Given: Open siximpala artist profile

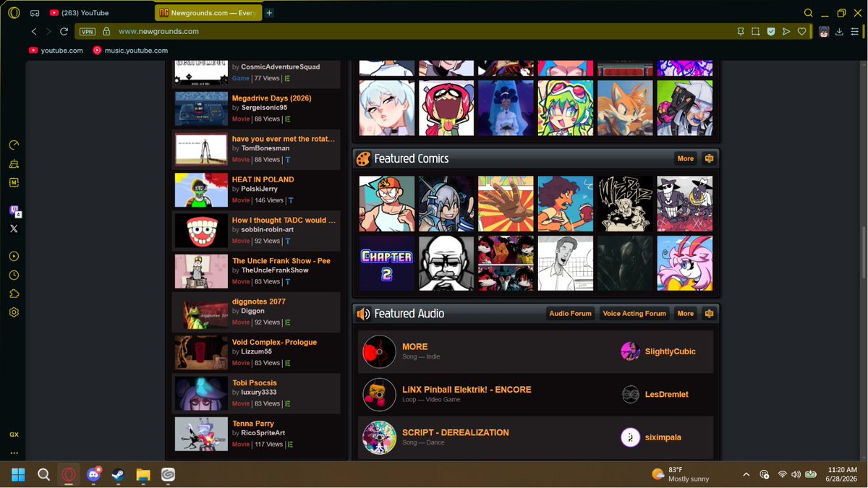Looking at the screenshot, I should pos(663,437).
